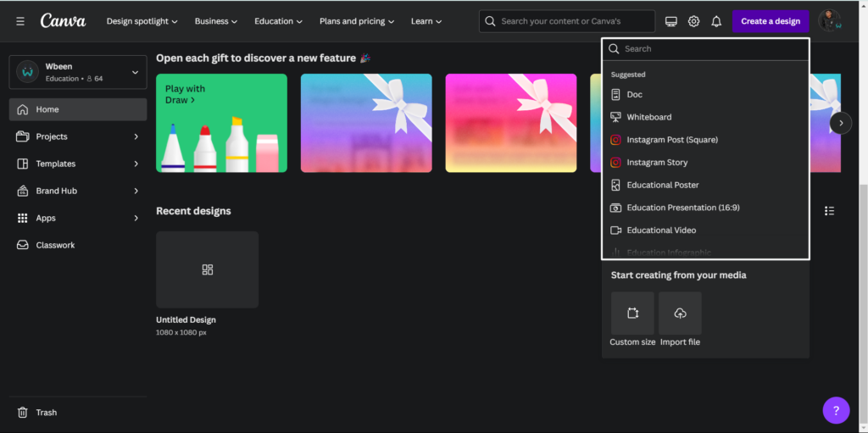
Task: Open the Untitled Design thumbnail
Action: pyautogui.click(x=207, y=269)
